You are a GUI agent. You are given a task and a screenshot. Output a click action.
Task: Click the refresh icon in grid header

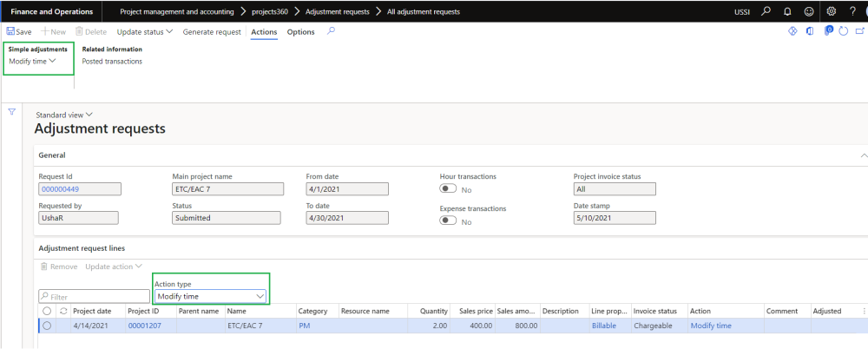pyautogui.click(x=63, y=312)
